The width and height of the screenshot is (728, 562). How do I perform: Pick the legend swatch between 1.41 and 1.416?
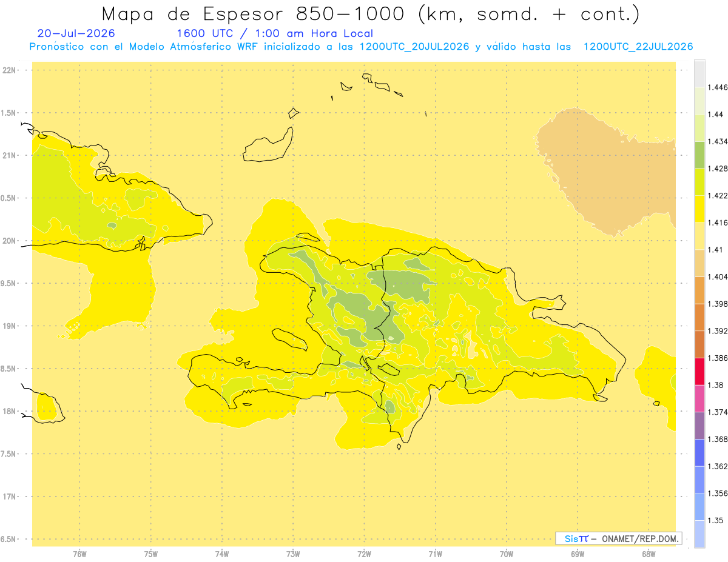point(699,236)
